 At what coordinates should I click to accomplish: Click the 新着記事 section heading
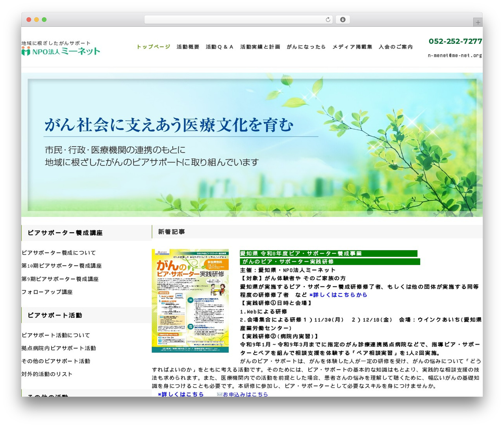click(x=172, y=232)
